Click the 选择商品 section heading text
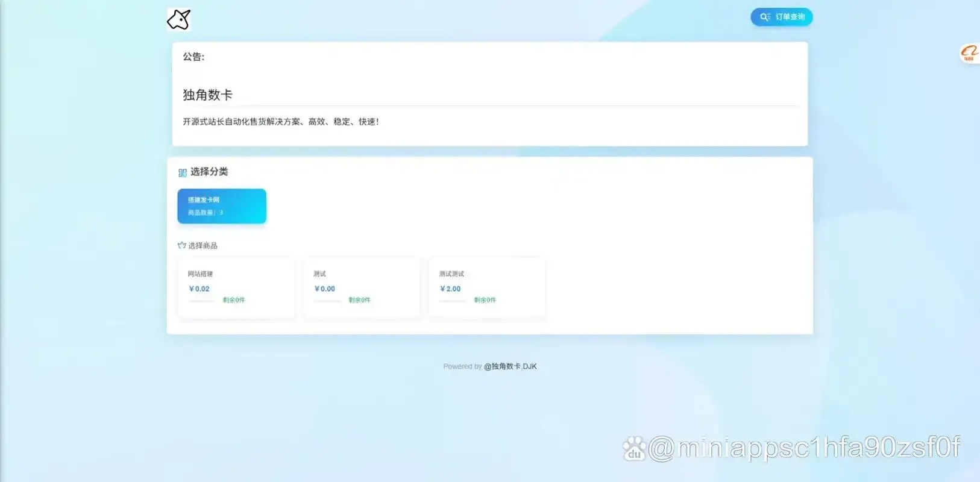Viewport: 980px width, 482px height. (x=203, y=246)
